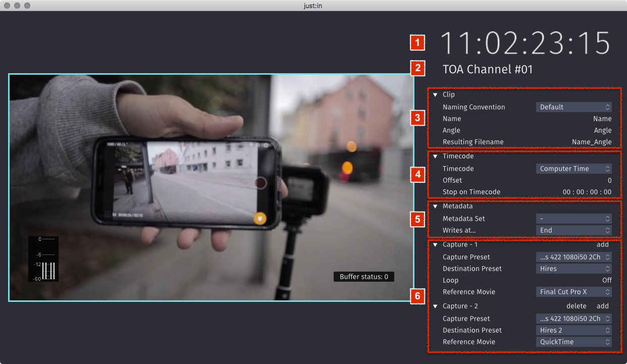The image size is (627, 364).
Task: Open Reference Movie dropdown showing Final Cut Pro X
Action: [573, 292]
